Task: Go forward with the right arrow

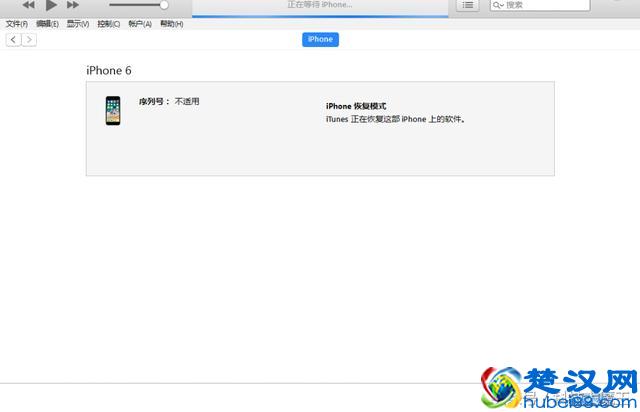Action: pyautogui.click(x=29, y=40)
